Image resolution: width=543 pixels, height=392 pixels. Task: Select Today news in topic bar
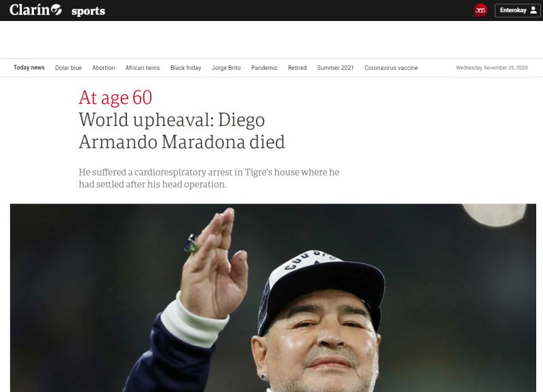pos(29,67)
